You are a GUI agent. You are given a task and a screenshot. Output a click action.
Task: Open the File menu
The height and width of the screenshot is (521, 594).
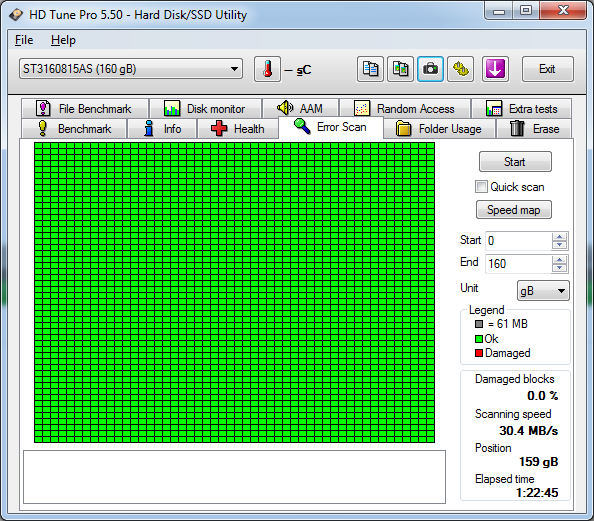point(24,40)
